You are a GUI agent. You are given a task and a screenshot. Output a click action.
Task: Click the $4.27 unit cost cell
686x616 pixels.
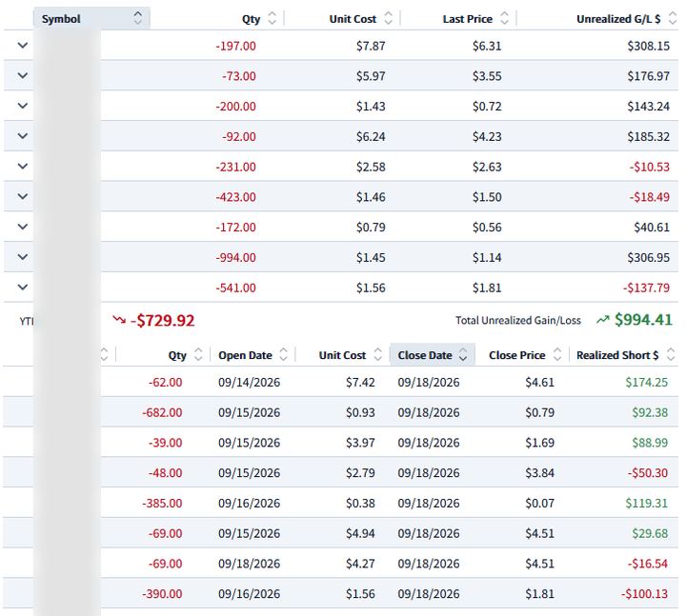(x=360, y=564)
